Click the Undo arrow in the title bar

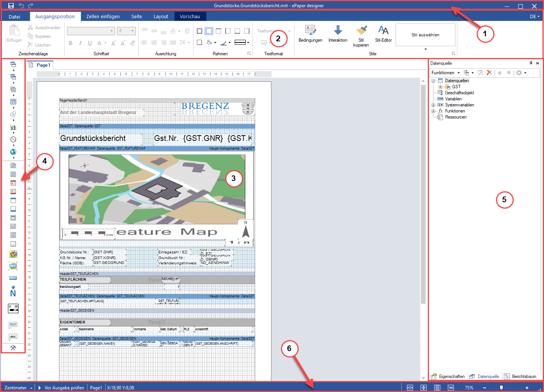coord(21,5)
